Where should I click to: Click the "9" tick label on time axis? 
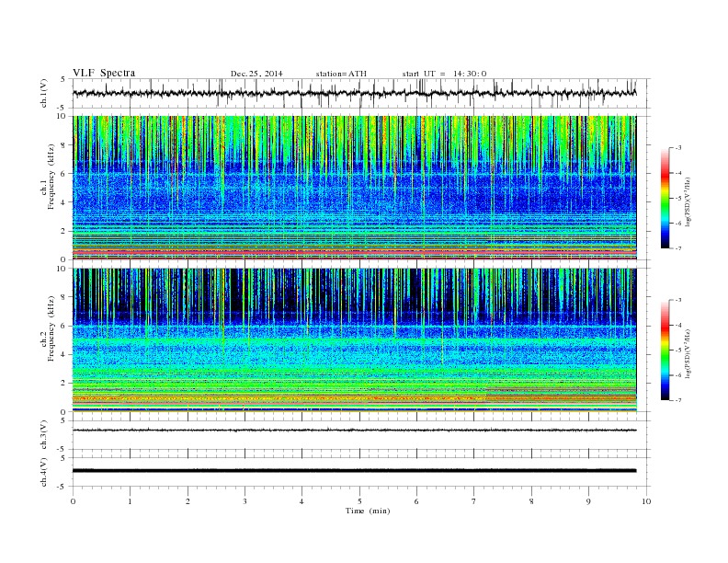(588, 501)
